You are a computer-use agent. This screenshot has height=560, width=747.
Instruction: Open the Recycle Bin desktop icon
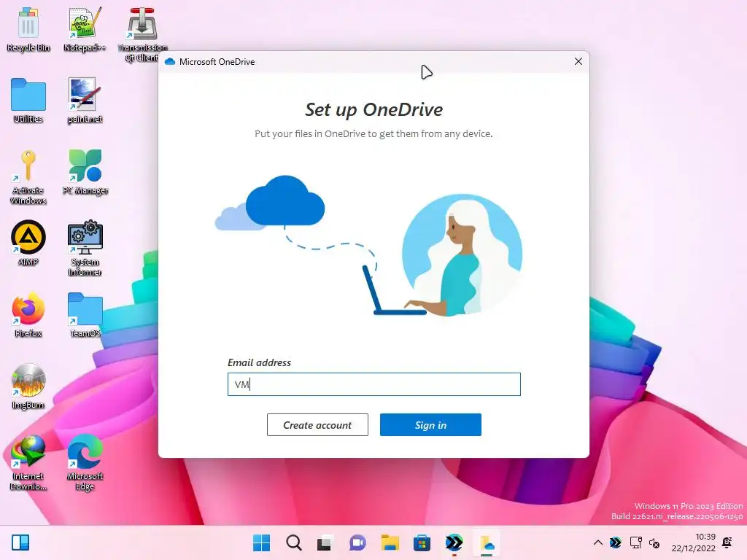[x=28, y=29]
